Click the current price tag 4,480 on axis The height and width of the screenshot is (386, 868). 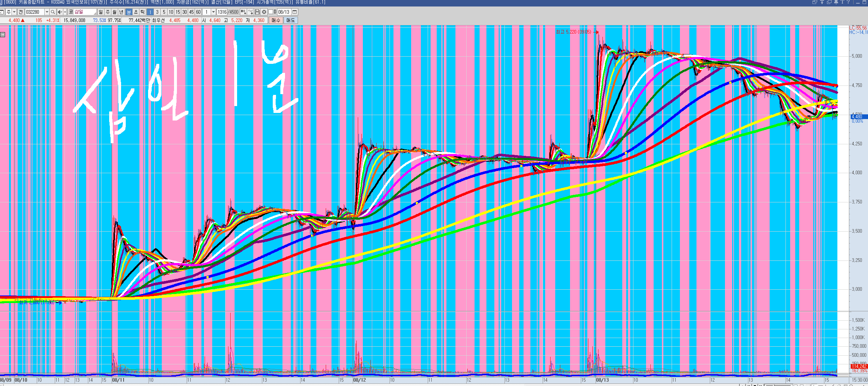(859, 117)
